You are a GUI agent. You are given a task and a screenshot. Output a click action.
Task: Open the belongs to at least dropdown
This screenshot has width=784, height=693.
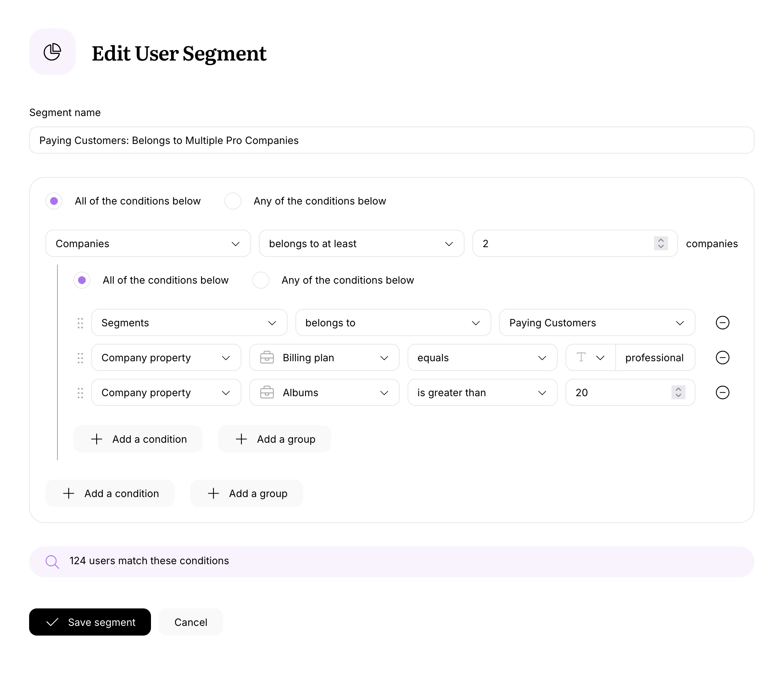click(x=361, y=243)
